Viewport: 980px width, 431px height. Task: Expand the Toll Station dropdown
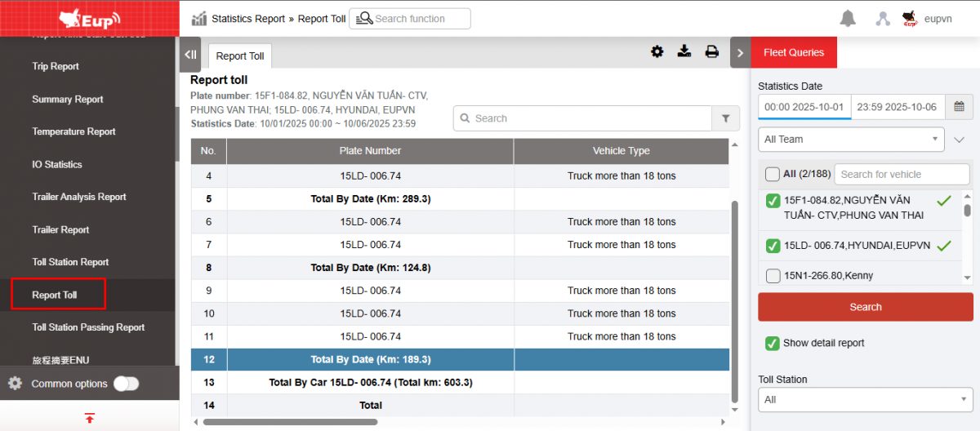[x=865, y=400]
